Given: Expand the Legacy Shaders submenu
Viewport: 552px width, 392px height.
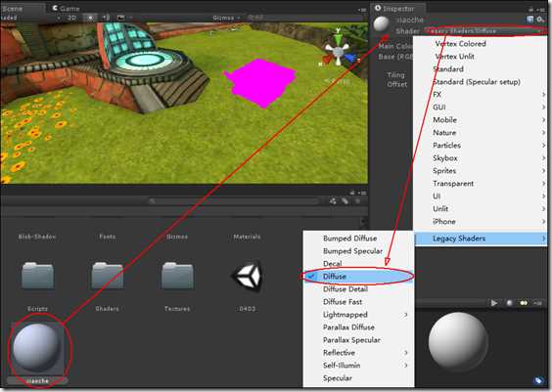Looking at the screenshot, I should click(481, 239).
